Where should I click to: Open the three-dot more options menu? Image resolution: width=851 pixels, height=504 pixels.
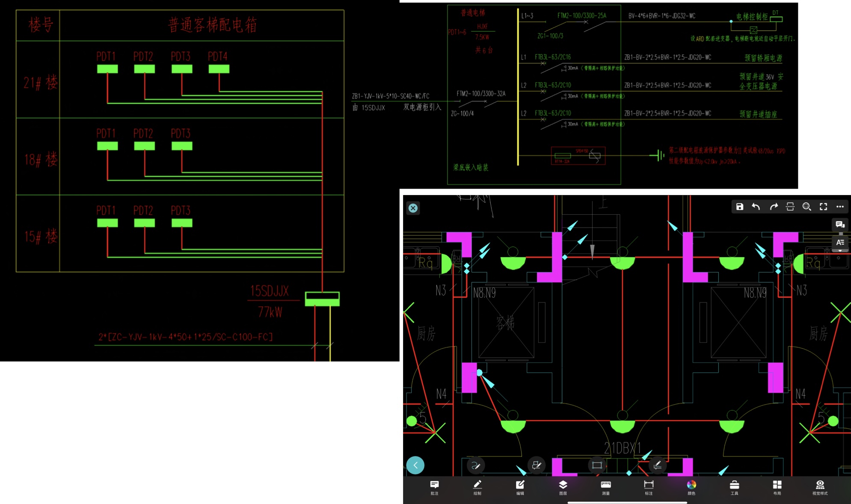point(840,207)
